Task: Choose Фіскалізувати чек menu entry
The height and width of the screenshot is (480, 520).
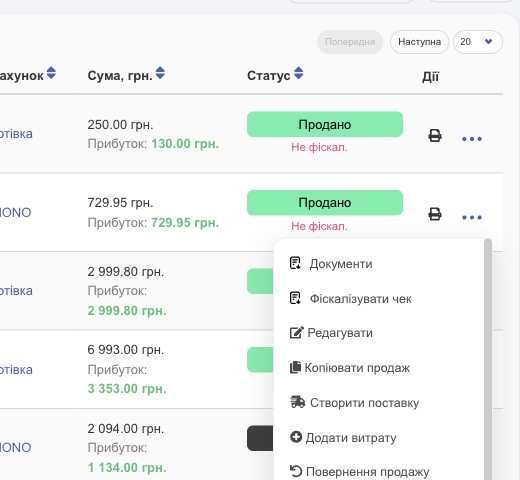Action: click(361, 299)
